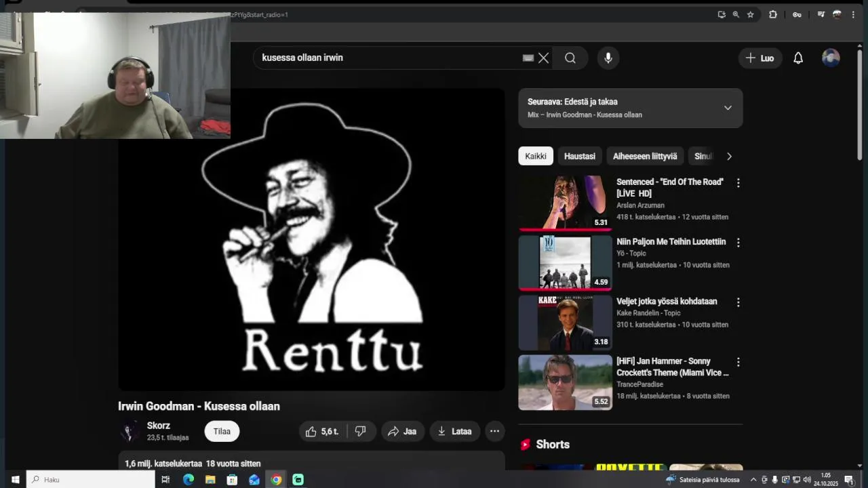Clear the YouTube search box with X
The width and height of the screenshot is (868, 488).
coord(543,58)
